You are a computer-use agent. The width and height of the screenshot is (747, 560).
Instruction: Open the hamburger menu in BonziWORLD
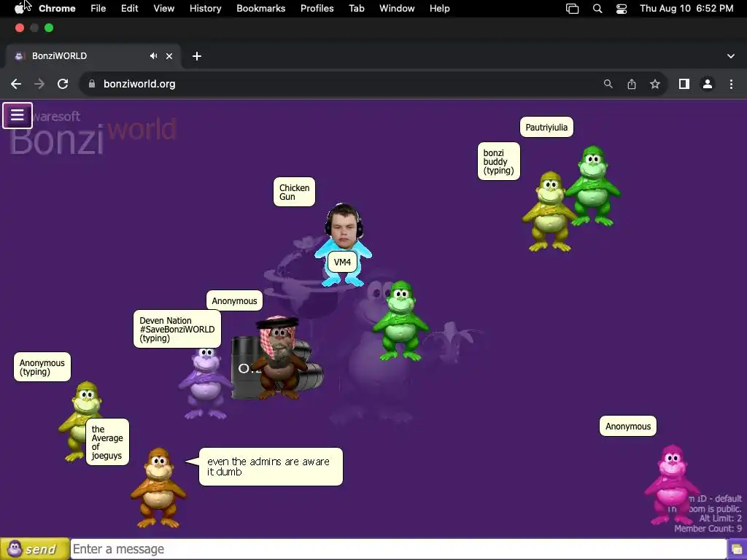click(18, 115)
